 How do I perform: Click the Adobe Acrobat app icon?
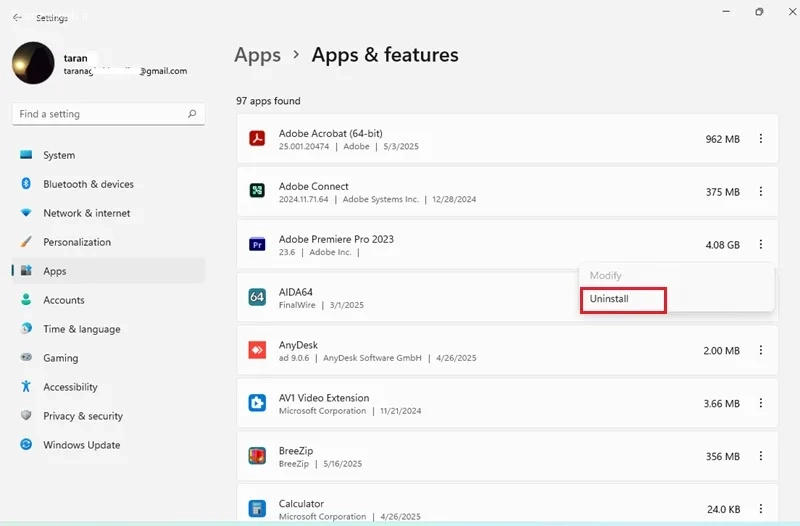(x=257, y=138)
